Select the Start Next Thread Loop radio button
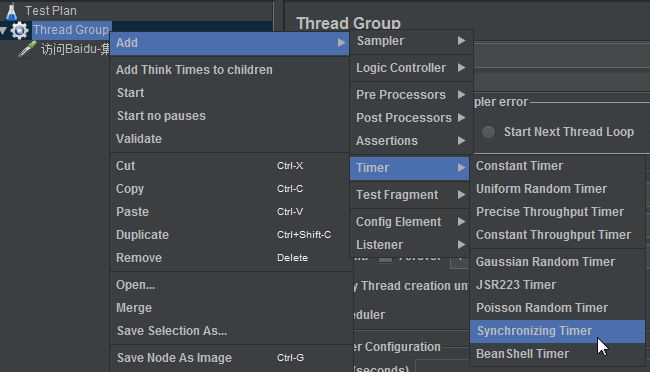The width and height of the screenshot is (650, 372). [x=488, y=132]
